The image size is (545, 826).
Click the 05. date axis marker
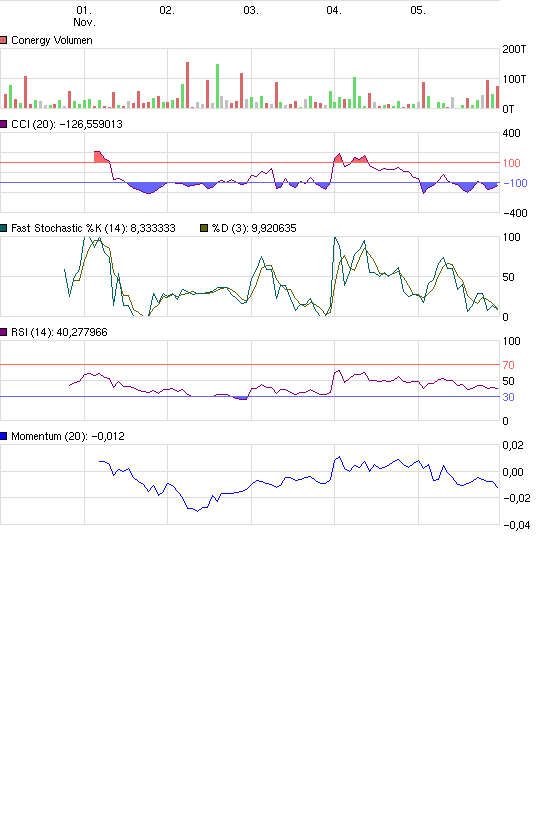pos(418,10)
